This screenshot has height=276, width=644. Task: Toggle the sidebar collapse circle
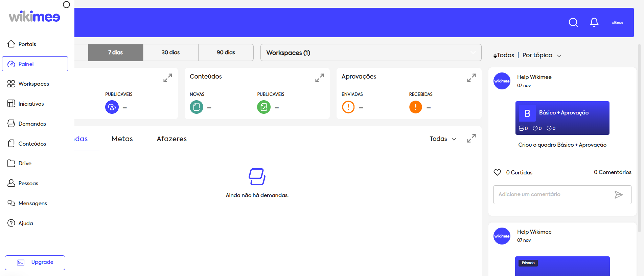pos(66,5)
